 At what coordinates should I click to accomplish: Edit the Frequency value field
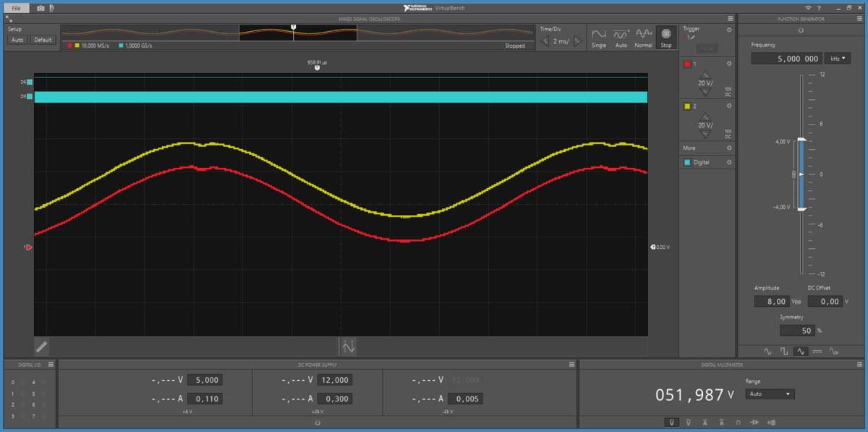(x=786, y=59)
